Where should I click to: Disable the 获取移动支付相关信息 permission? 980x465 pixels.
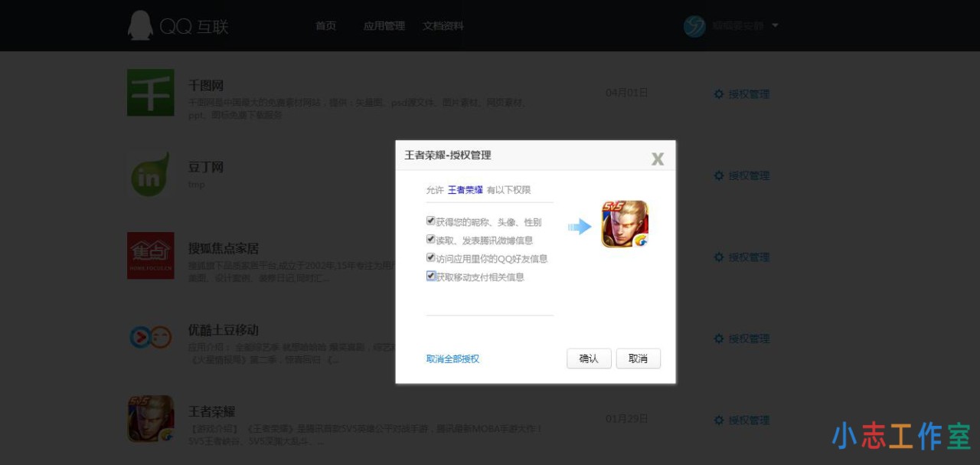(430, 277)
